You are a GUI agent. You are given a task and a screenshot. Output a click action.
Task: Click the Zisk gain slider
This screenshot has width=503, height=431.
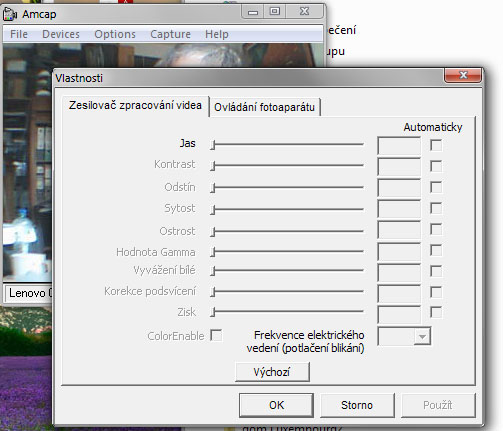click(287, 312)
